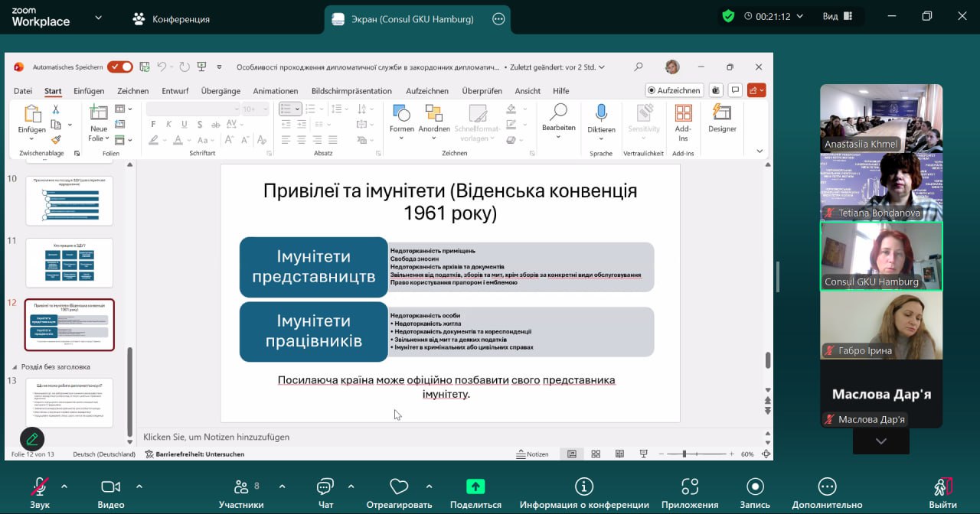
Task: Select slide 13 thumbnail
Action: pos(70,402)
